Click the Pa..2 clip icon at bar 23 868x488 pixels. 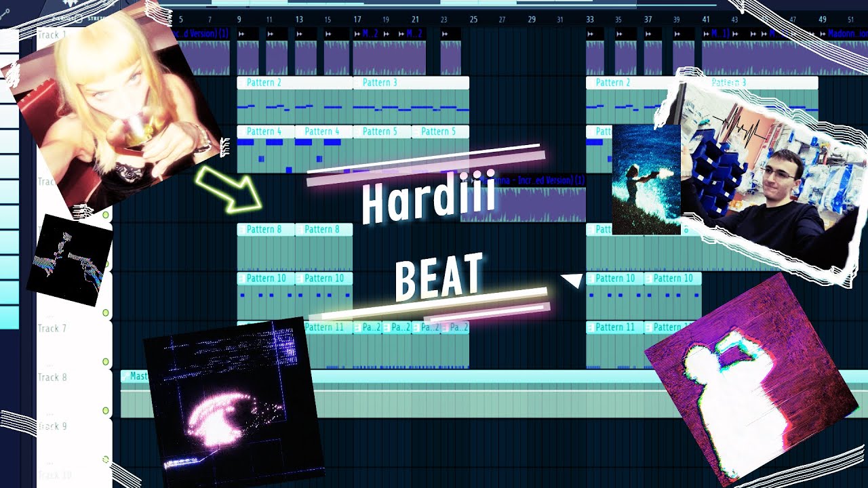click(445, 327)
